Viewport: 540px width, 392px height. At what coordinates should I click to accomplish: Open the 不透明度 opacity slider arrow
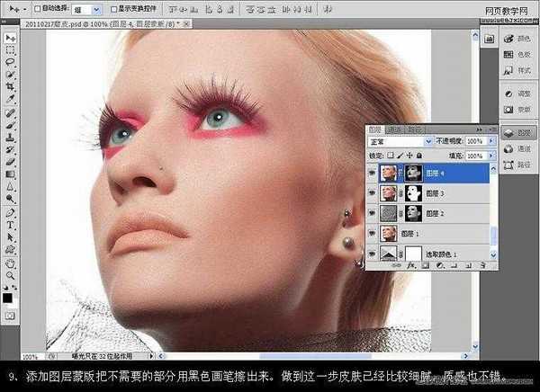[x=492, y=141]
